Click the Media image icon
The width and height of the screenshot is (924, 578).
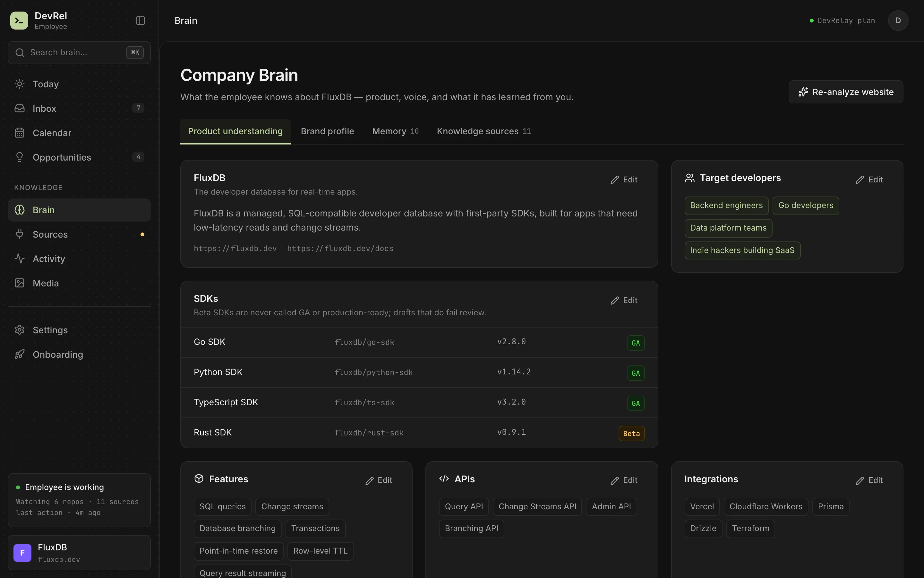pos(20,283)
